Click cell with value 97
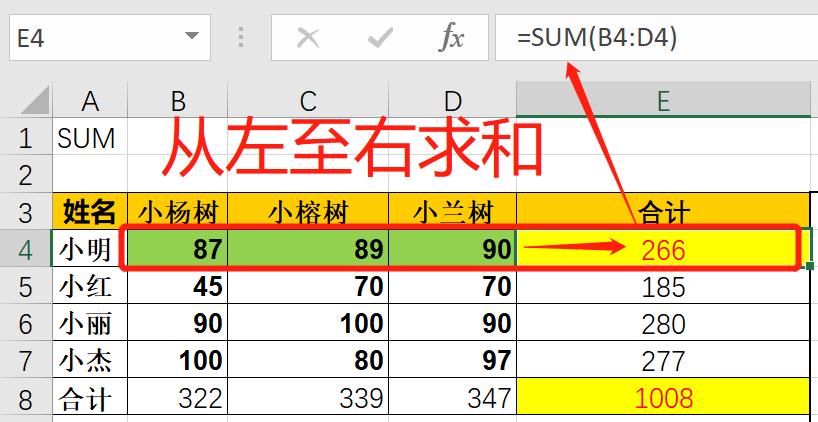818x422 pixels. pos(452,360)
